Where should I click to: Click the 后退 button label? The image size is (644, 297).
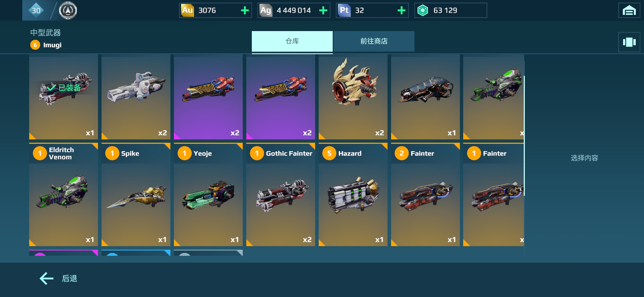click(69, 279)
